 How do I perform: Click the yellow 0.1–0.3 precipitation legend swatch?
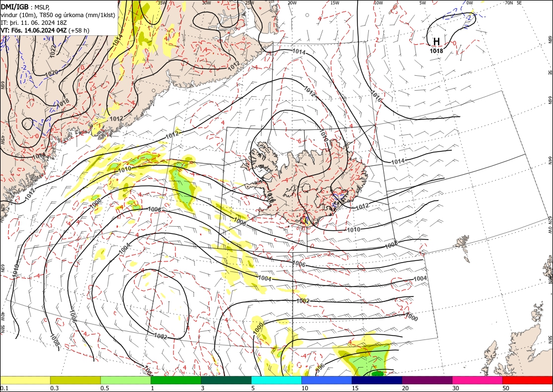point(25,380)
